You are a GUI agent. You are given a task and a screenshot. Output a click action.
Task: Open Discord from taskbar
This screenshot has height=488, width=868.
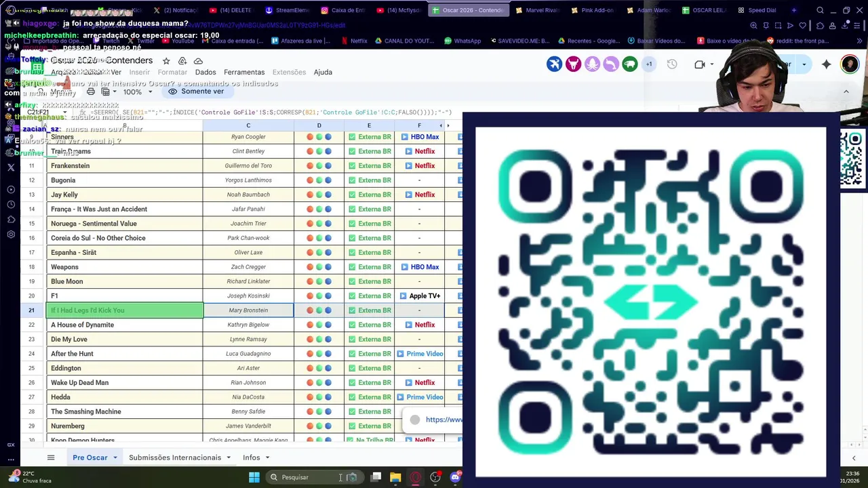(455, 477)
